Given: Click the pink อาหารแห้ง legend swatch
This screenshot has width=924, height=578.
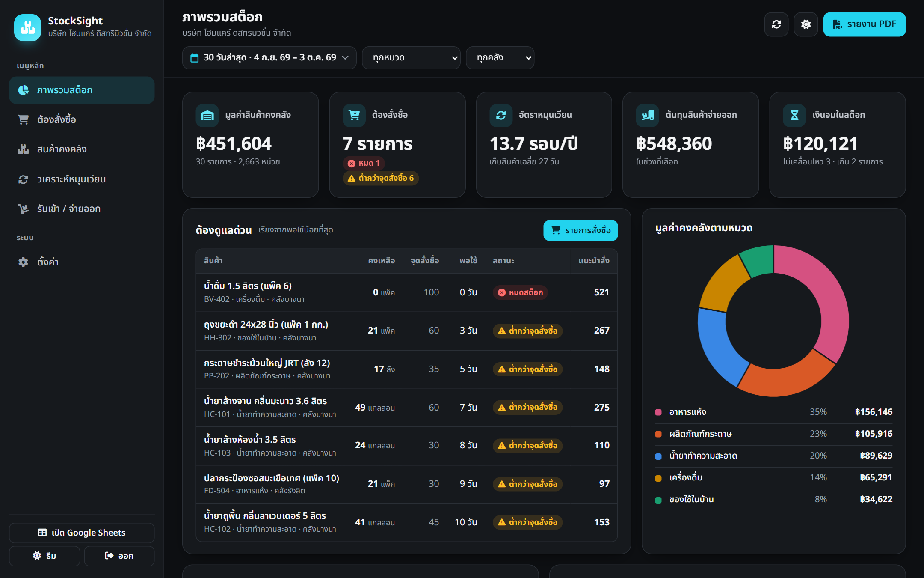Looking at the screenshot, I should pyautogui.click(x=658, y=412).
